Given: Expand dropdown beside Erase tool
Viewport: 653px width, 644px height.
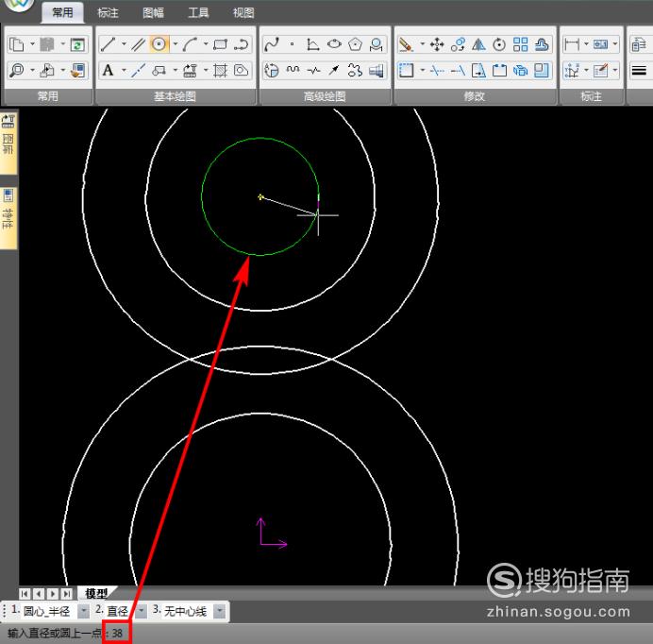Looking at the screenshot, I should pyautogui.click(x=423, y=43).
